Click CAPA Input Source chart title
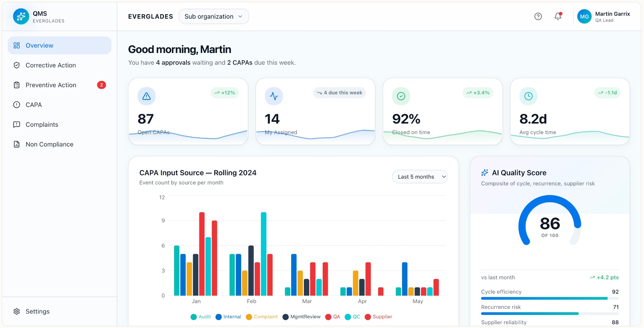The height and width of the screenshot is (328, 644). tap(198, 173)
